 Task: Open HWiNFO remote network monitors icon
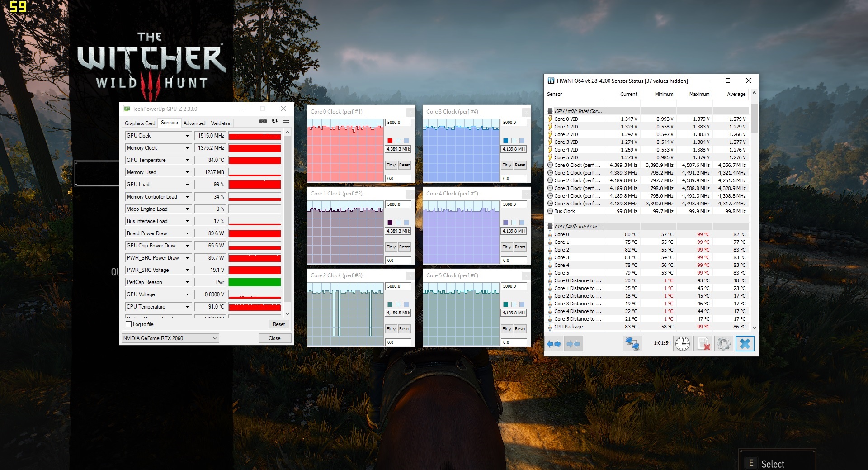pyautogui.click(x=632, y=344)
